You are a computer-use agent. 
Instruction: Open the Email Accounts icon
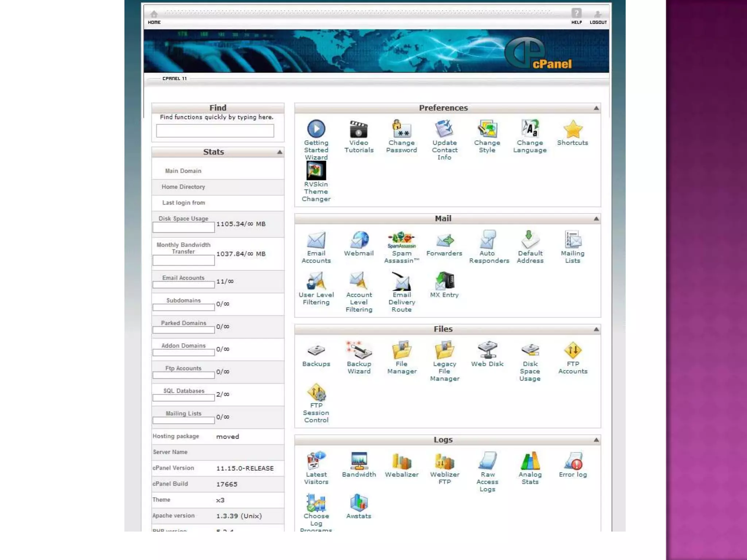pos(316,241)
